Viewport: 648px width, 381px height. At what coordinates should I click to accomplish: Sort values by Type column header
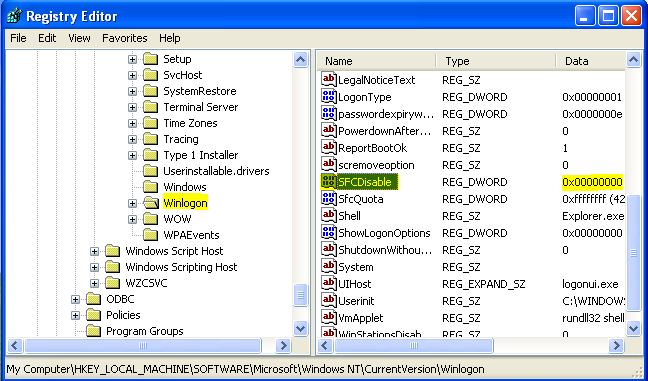[496, 61]
